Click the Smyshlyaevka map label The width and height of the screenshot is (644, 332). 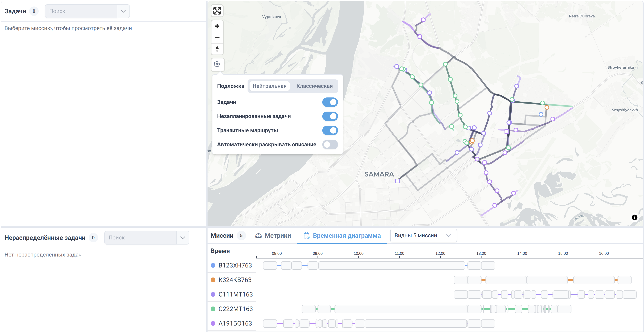[625, 110]
